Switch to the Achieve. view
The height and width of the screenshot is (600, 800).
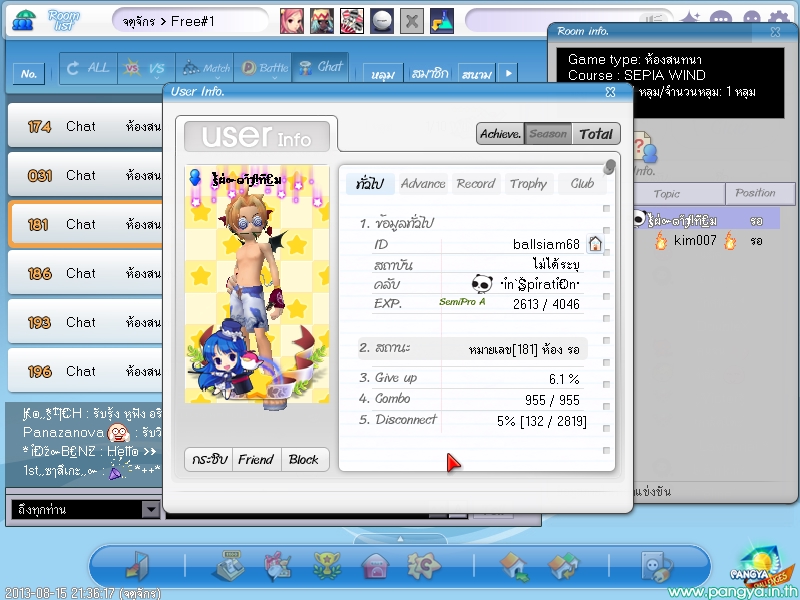[500, 134]
